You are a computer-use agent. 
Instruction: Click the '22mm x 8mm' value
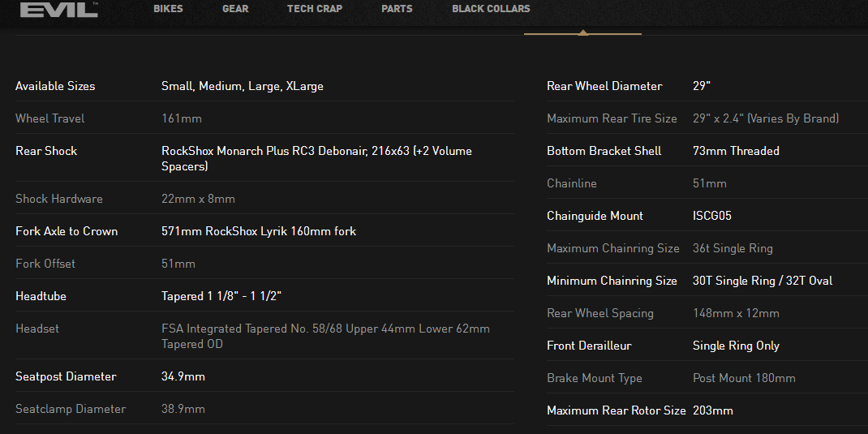click(x=198, y=199)
